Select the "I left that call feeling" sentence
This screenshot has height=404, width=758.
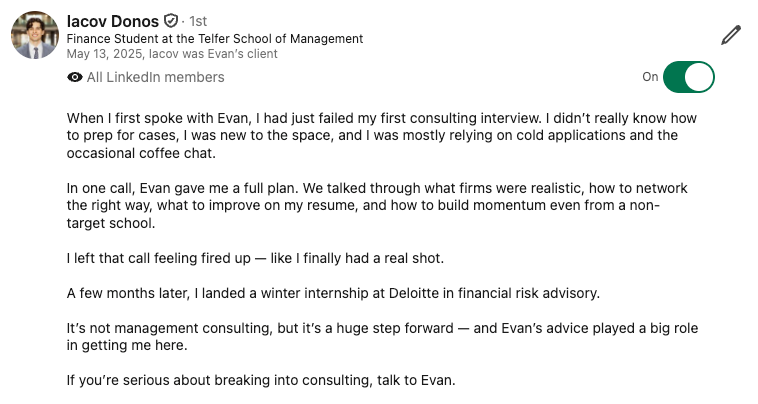click(x=255, y=258)
